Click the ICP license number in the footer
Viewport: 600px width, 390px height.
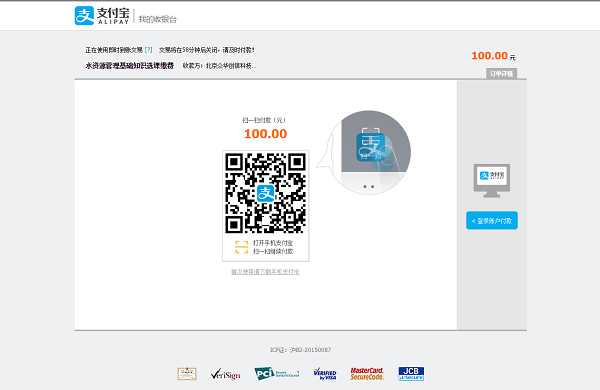tap(300, 350)
